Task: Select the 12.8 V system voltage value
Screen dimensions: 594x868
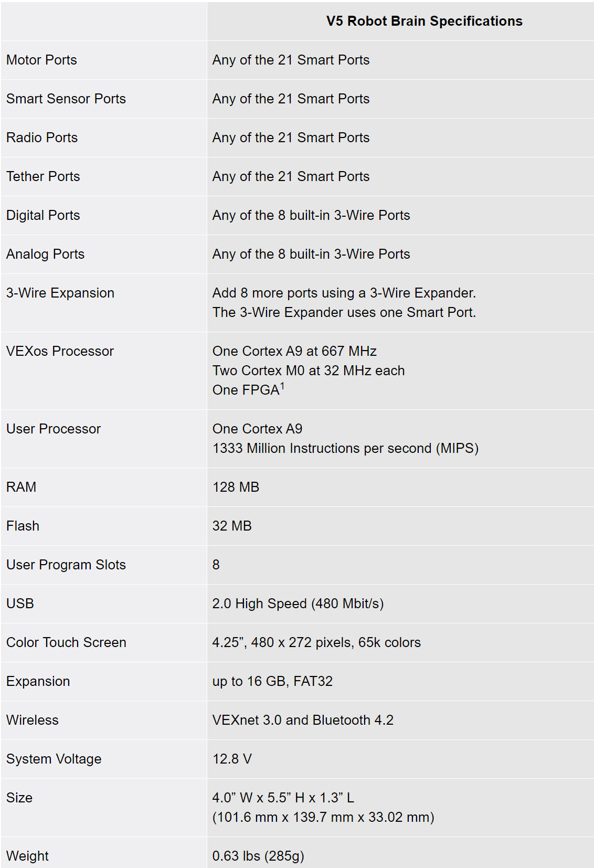Action: [232, 759]
